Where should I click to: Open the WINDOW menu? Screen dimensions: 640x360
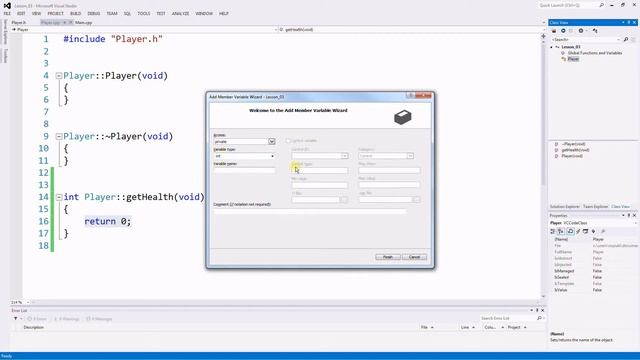(x=204, y=13)
